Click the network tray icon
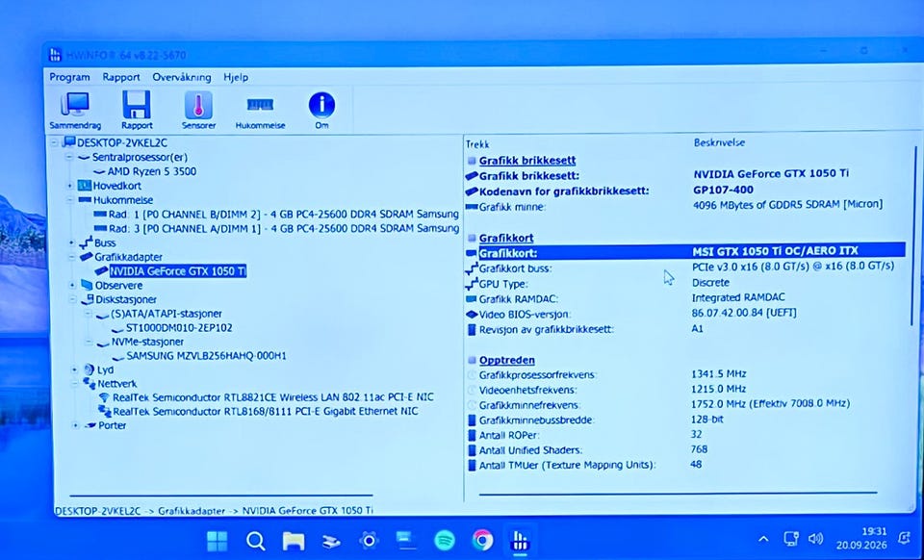 coord(791,538)
